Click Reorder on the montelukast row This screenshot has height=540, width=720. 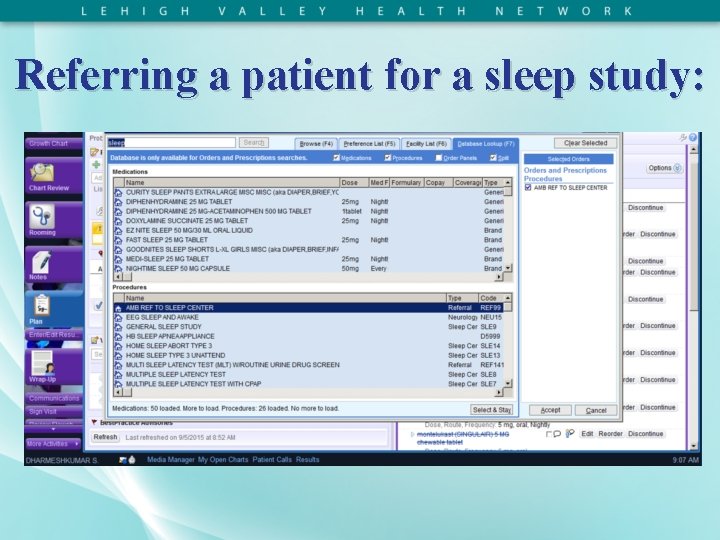(610, 434)
